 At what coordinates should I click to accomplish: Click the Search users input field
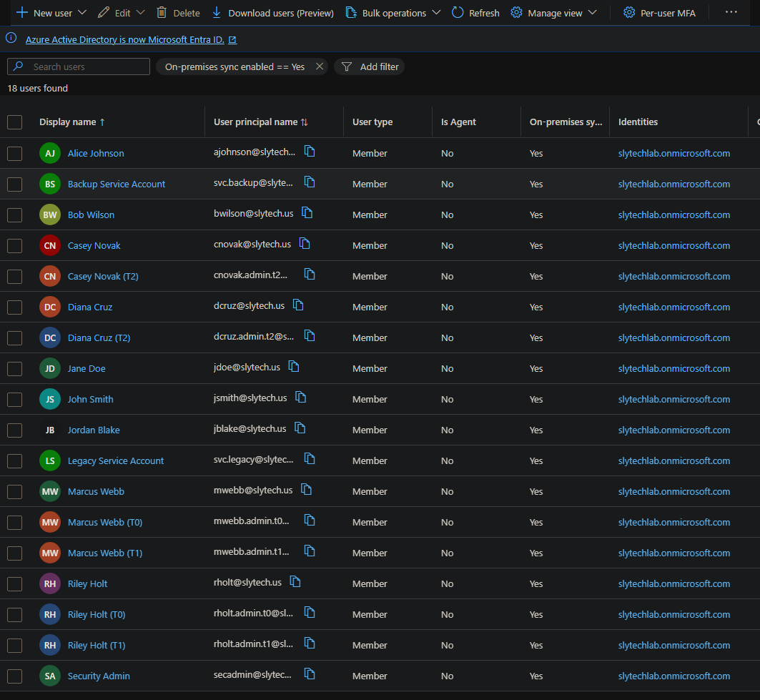(x=79, y=66)
